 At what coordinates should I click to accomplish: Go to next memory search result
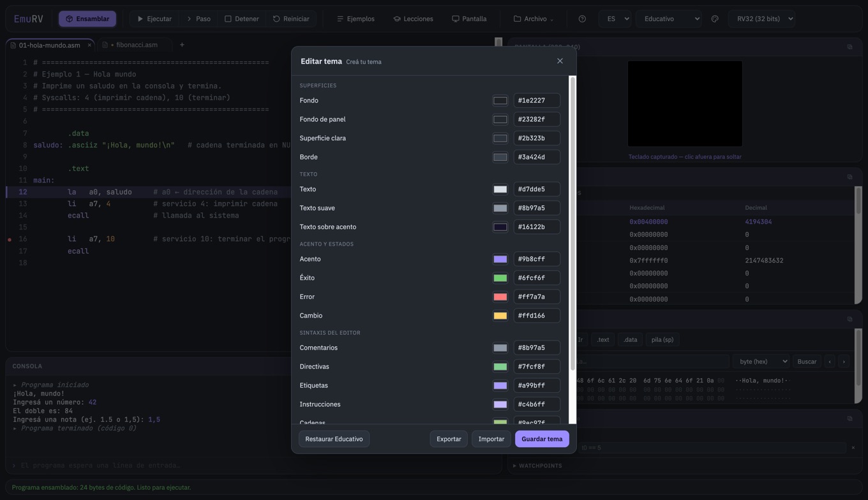coord(844,362)
